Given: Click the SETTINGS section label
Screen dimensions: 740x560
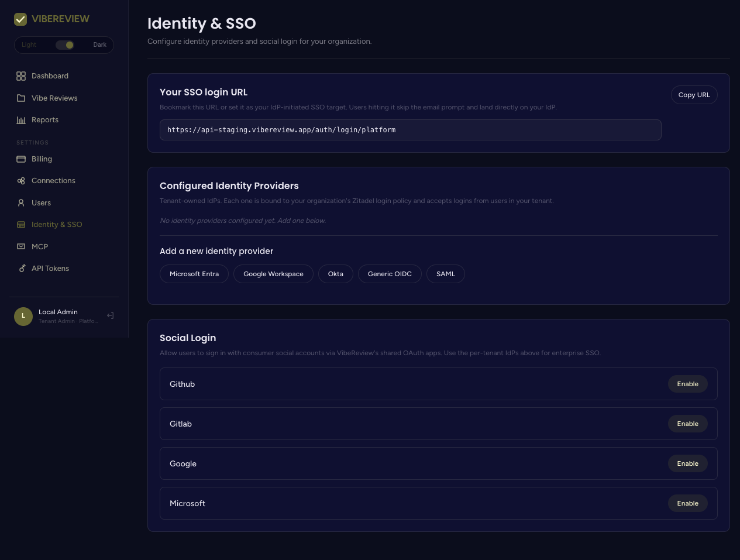Looking at the screenshot, I should click(x=32, y=143).
